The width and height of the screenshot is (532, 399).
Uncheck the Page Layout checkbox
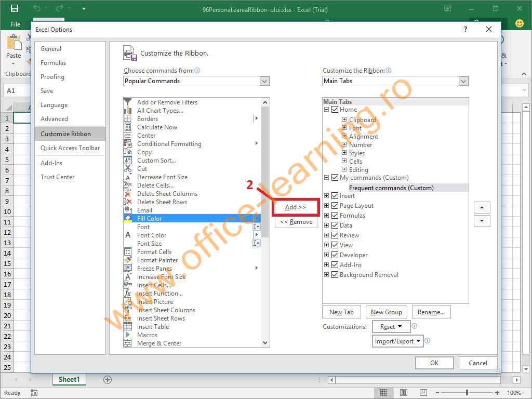coord(335,206)
